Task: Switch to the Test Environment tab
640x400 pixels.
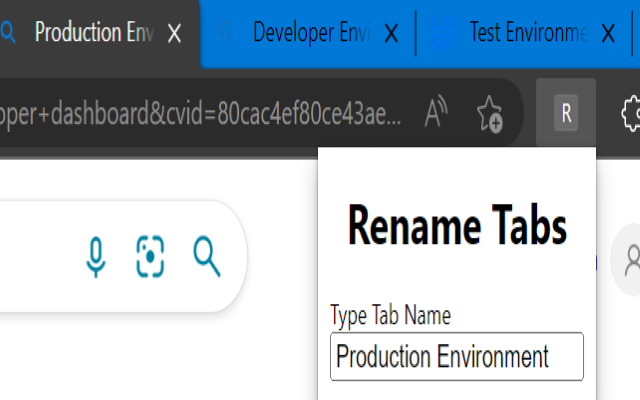Action: (527, 32)
